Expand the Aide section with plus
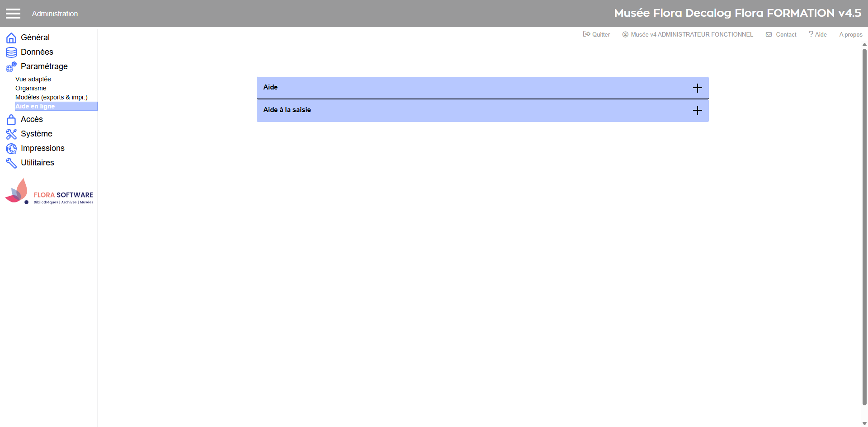Screen dimensions: 868x427 pos(697,88)
